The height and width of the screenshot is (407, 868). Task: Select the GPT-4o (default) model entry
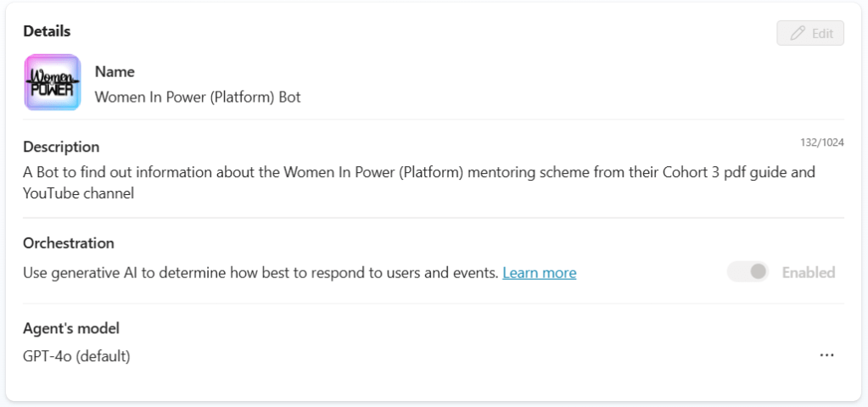tap(76, 356)
